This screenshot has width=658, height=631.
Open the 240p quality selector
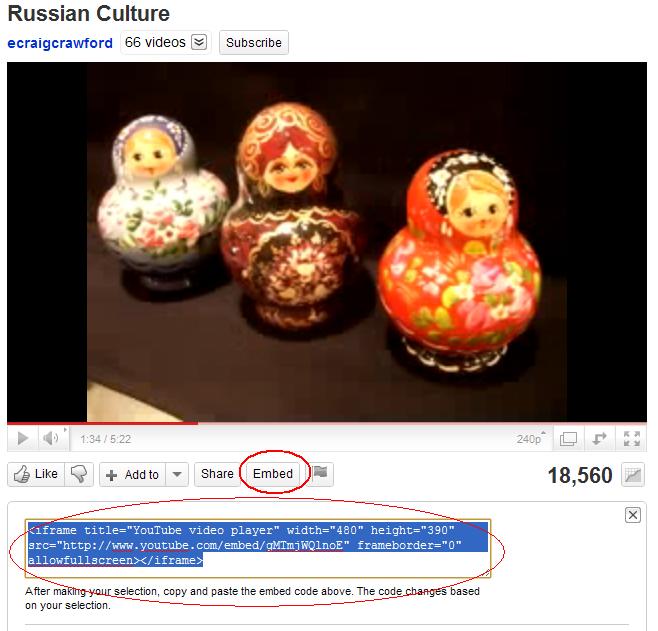pos(530,439)
